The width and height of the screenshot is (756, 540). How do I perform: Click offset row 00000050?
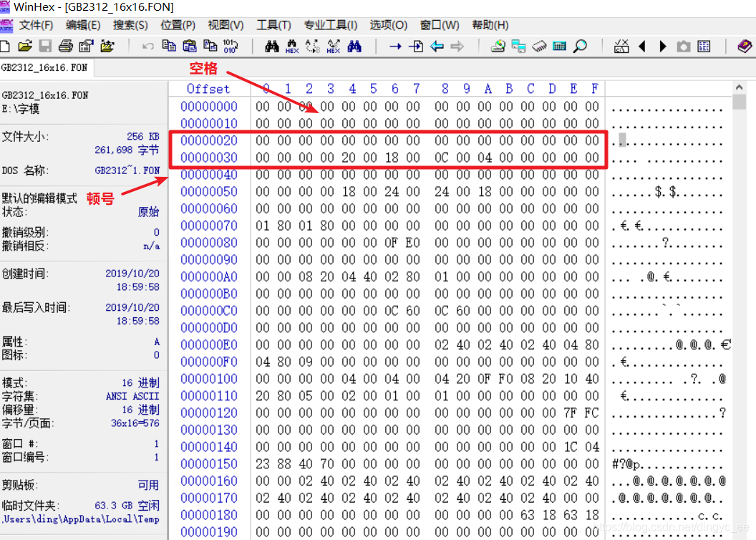tap(209, 191)
